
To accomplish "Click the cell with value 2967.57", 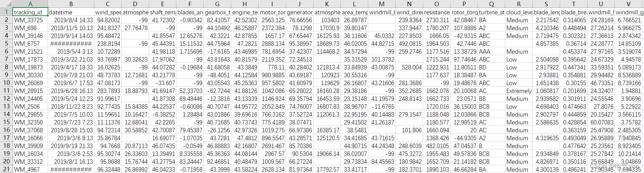I will [x=272, y=154].
